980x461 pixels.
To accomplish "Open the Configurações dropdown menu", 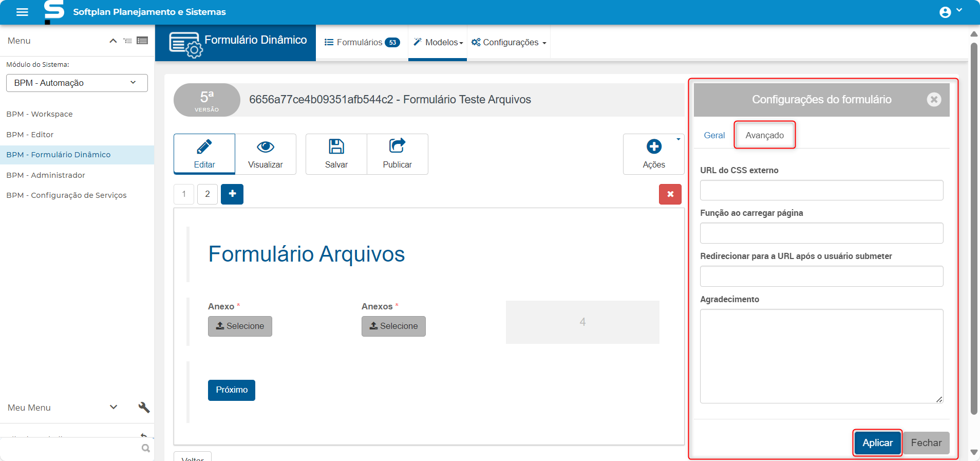I will (x=509, y=42).
